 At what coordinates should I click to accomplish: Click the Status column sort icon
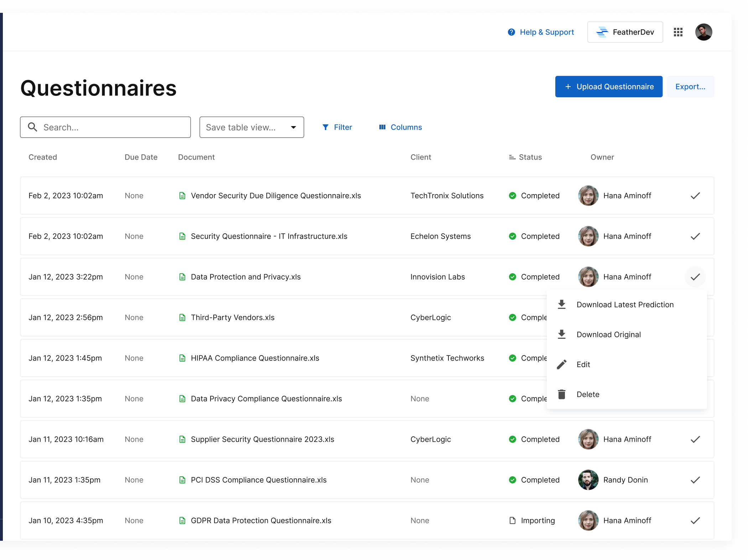tap(512, 157)
